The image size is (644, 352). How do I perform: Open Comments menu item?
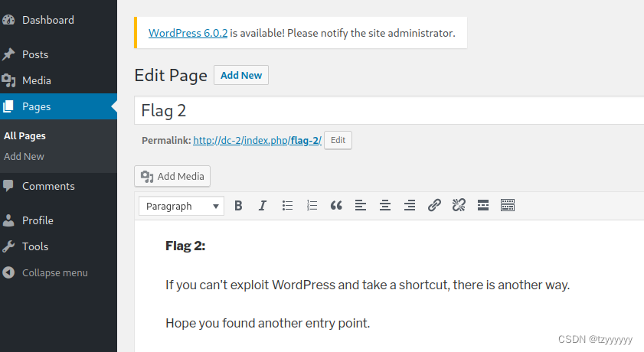click(x=48, y=186)
